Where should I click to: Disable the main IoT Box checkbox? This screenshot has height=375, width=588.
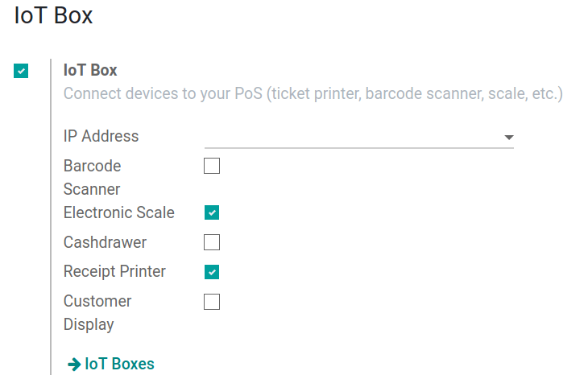tap(21, 71)
